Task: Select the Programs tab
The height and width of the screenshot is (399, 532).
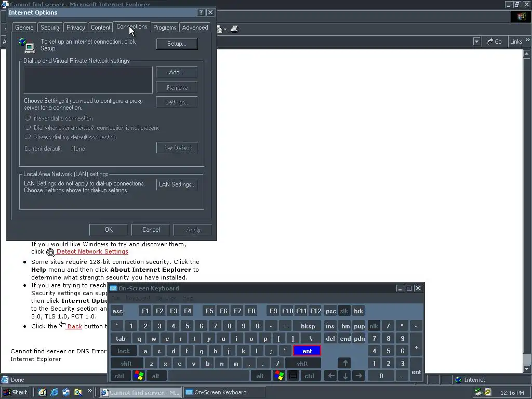Action: (165, 28)
